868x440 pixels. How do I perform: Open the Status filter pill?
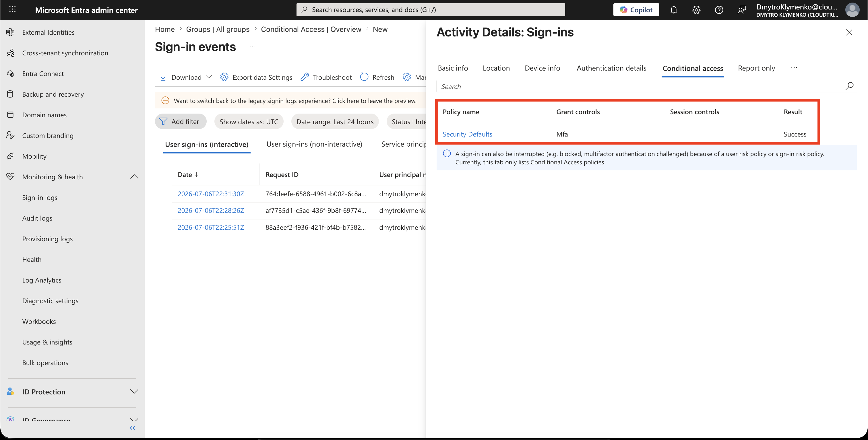click(407, 122)
